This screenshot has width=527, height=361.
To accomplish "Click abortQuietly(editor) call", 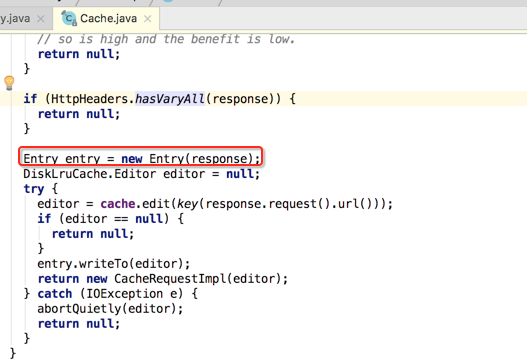I will coord(110,309).
